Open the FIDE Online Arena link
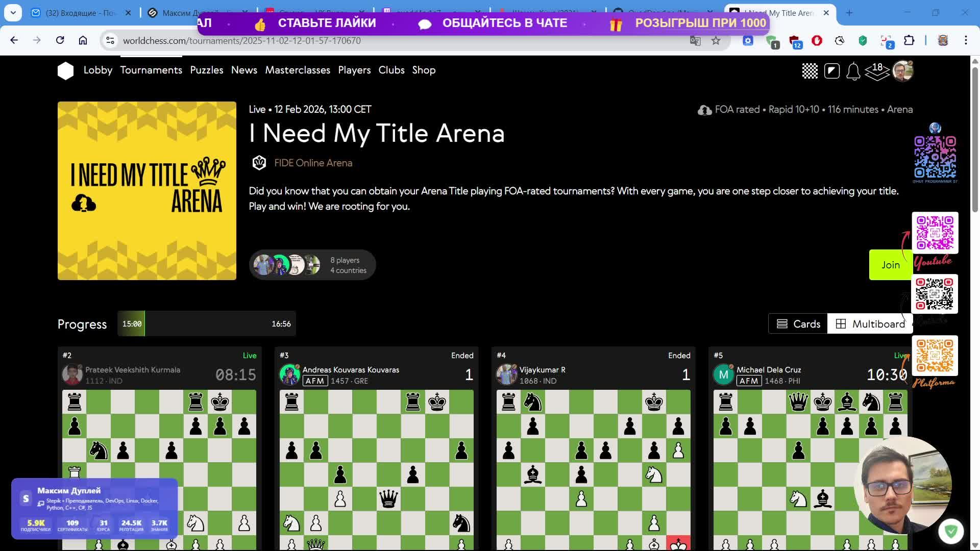The image size is (980, 551). coord(313,163)
